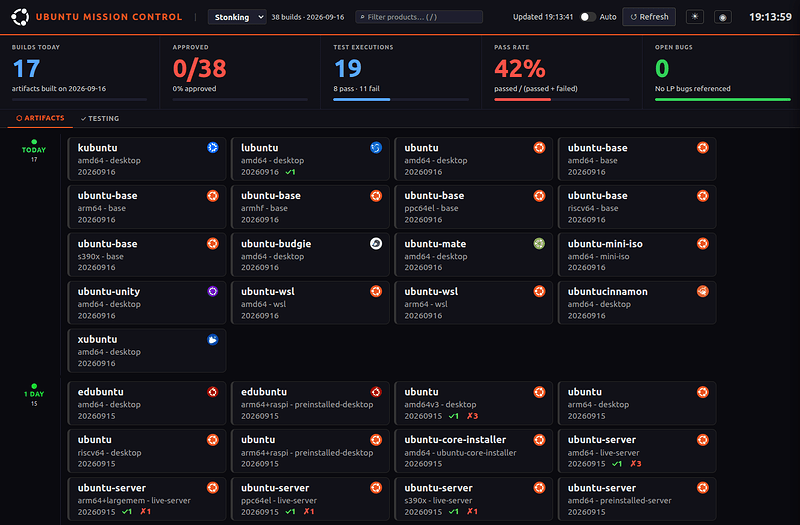Click the Budgie logo on the ubuntu-budgie card
800x525 pixels.
(376, 243)
